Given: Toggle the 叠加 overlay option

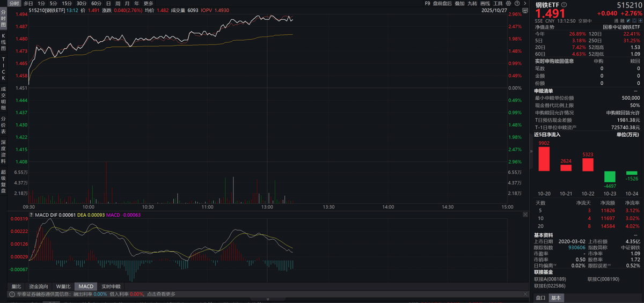Looking at the screenshot, I should point(459,3).
